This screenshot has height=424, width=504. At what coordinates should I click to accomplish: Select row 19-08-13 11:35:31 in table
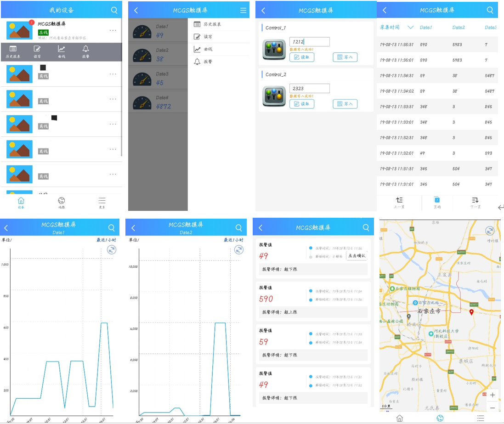(437, 45)
